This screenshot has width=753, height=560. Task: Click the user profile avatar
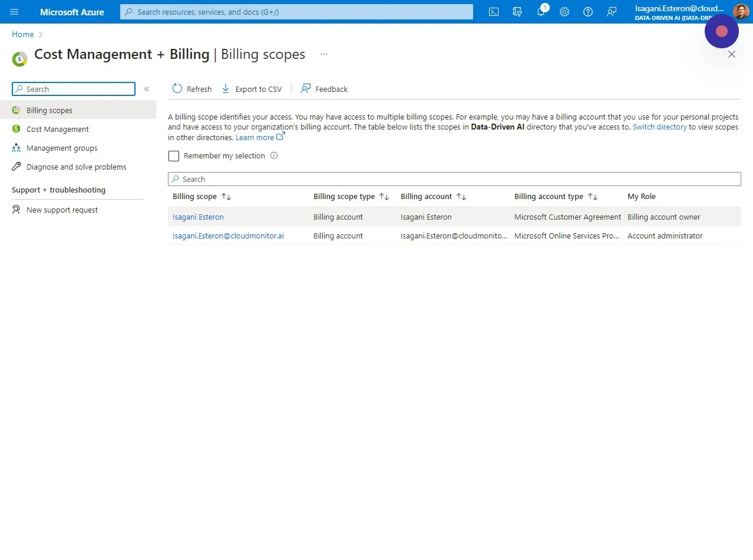741,12
